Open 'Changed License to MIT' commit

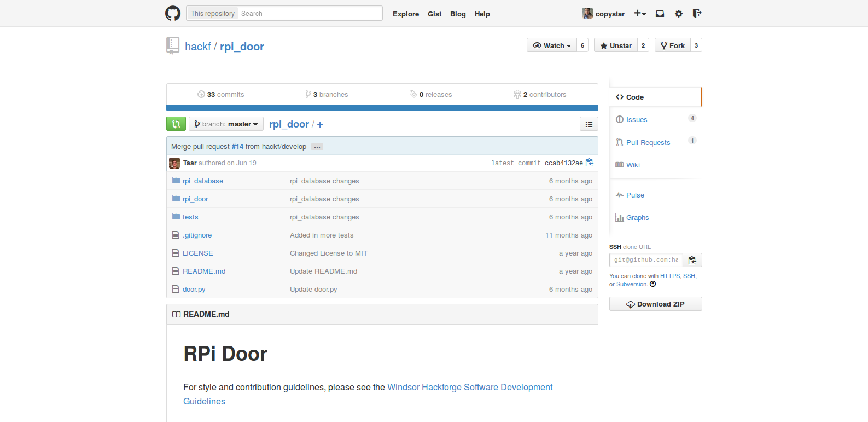pyautogui.click(x=329, y=253)
